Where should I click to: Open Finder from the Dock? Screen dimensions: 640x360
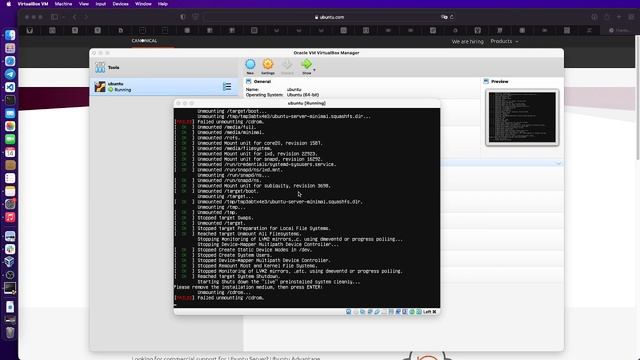point(10,35)
